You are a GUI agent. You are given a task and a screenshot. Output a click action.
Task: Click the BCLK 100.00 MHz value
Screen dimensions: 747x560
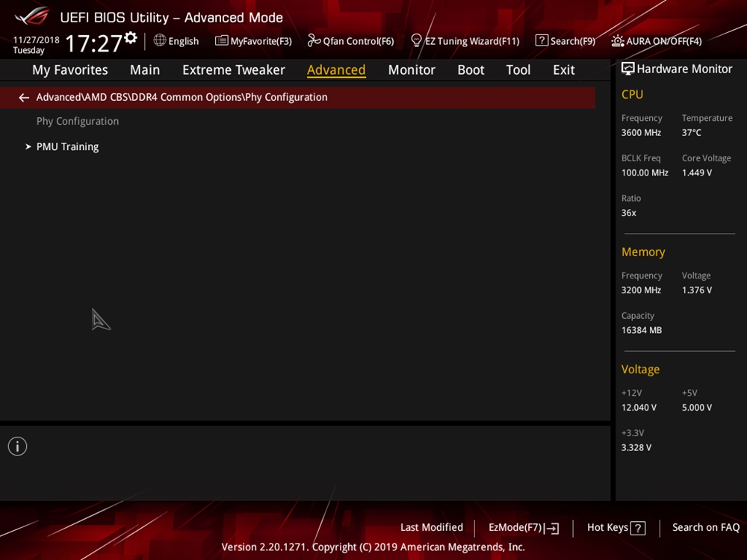pos(645,173)
